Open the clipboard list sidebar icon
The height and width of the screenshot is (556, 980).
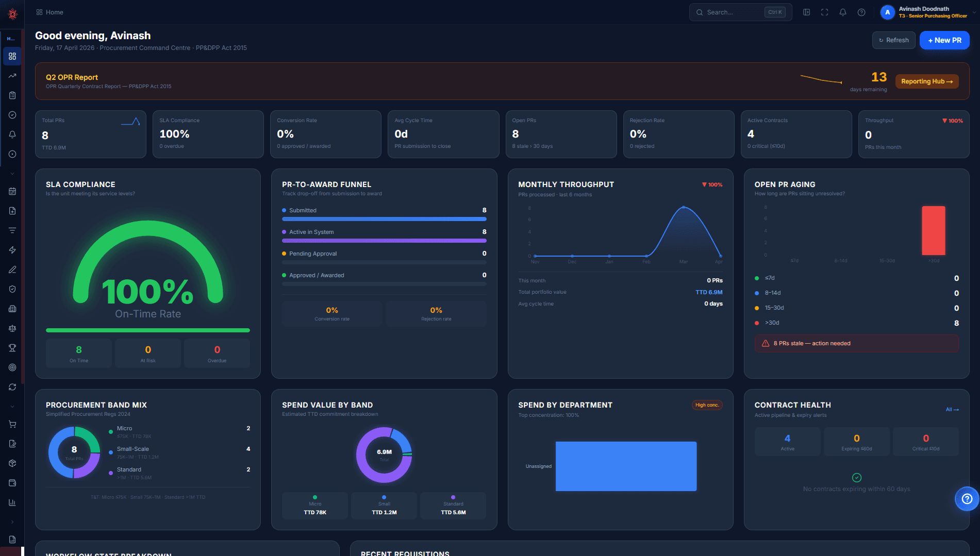pos(12,95)
